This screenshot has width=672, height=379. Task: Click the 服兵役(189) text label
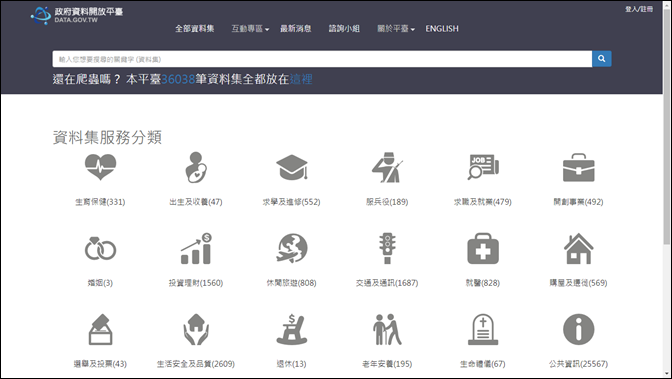(x=387, y=202)
